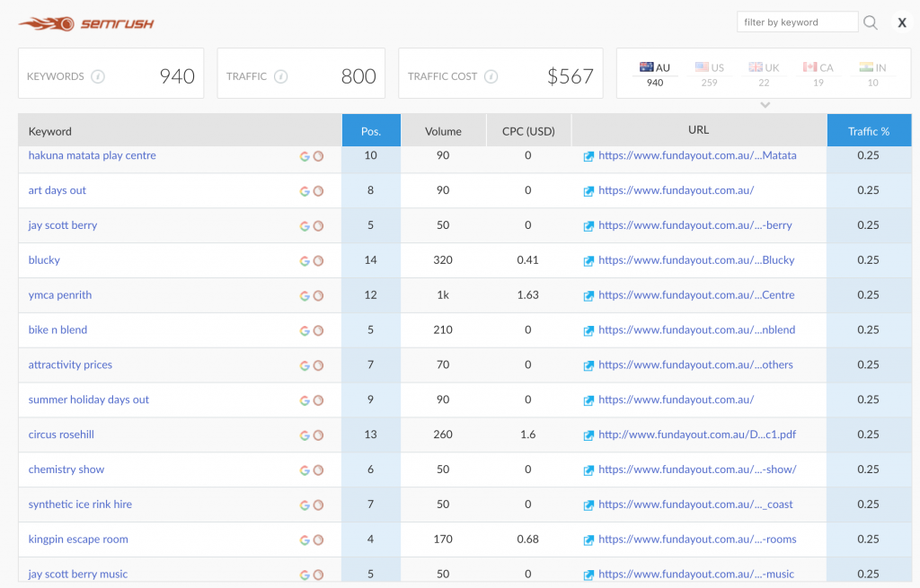
Task: Expand more countries chevron below flags
Action: (765, 105)
